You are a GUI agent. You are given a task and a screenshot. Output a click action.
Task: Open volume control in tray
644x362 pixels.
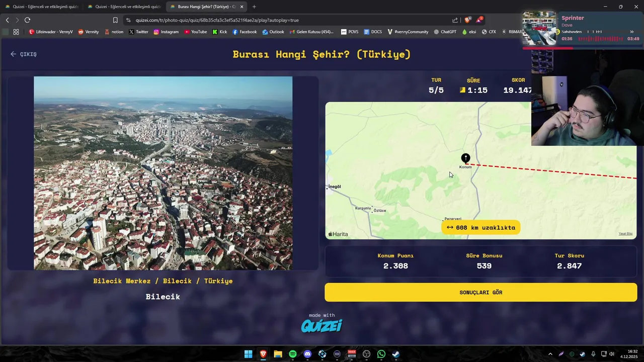(x=611, y=354)
